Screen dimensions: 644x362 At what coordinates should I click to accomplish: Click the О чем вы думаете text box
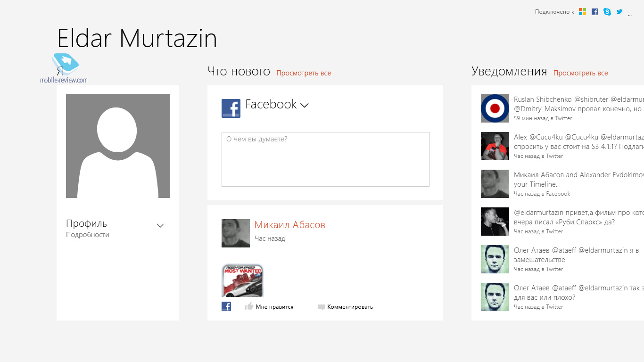pyautogui.click(x=325, y=159)
